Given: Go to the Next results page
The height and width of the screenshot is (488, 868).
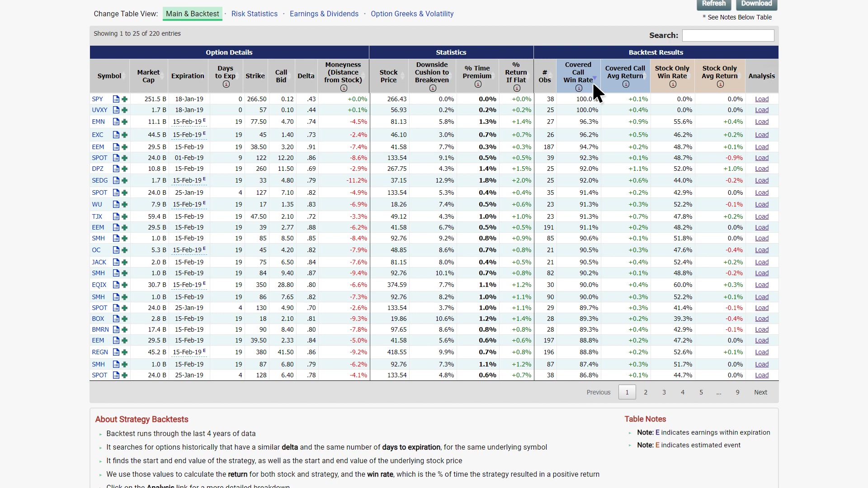Looking at the screenshot, I should 761,392.
